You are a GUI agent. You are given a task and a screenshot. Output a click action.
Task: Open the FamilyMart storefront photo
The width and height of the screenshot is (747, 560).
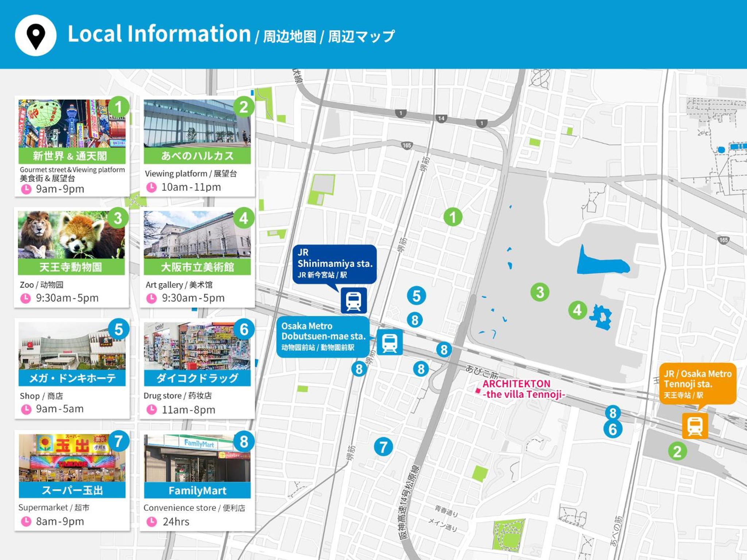(197, 458)
